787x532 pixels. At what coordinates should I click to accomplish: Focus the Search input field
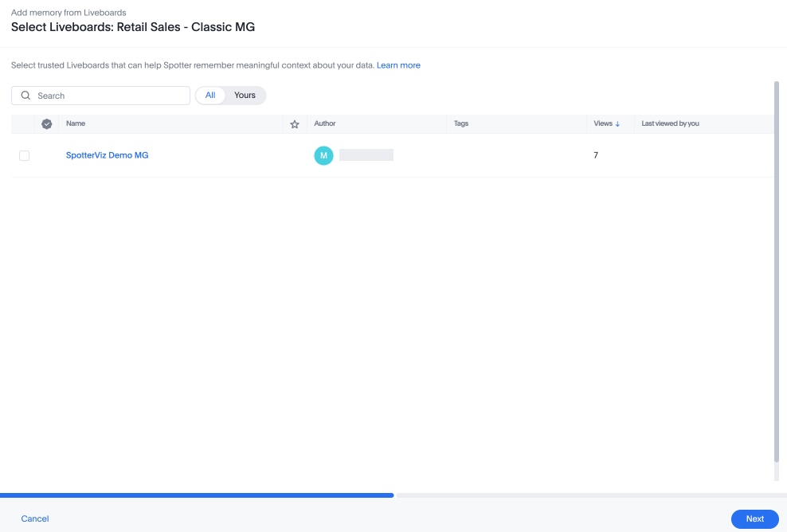click(100, 96)
